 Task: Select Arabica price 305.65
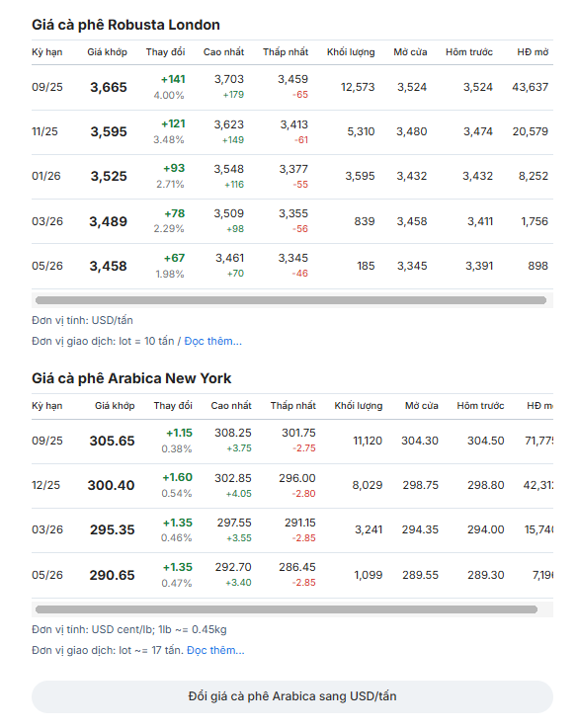point(112,441)
